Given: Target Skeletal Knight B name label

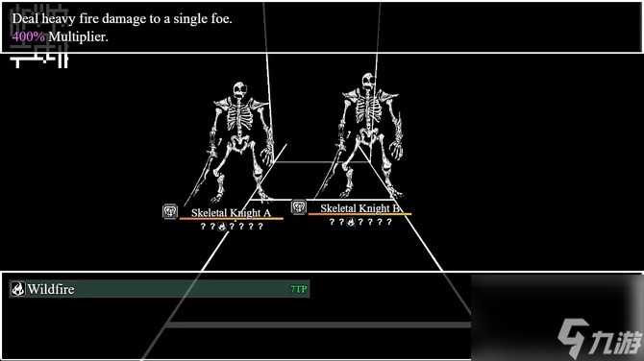Looking at the screenshot, I should coord(360,208).
